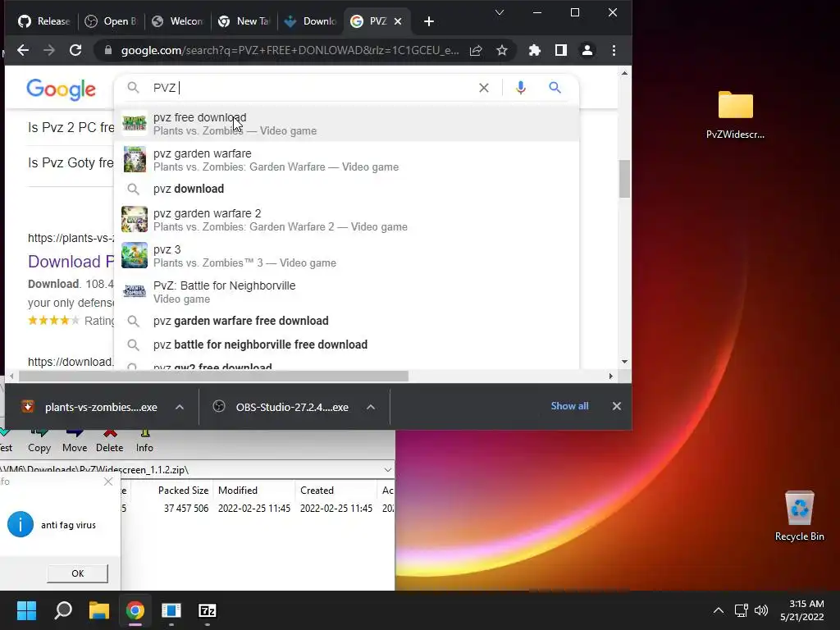Choose 'PvZ: Battle for Neighborville' suggestion
This screenshot has width=840, height=630.
(x=347, y=291)
